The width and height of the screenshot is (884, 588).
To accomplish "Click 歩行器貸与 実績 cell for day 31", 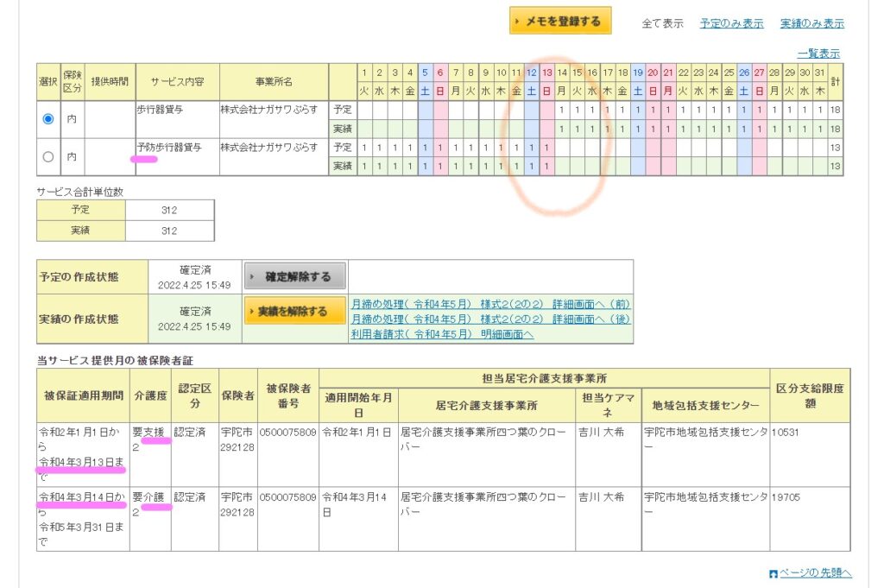I will [x=819, y=129].
